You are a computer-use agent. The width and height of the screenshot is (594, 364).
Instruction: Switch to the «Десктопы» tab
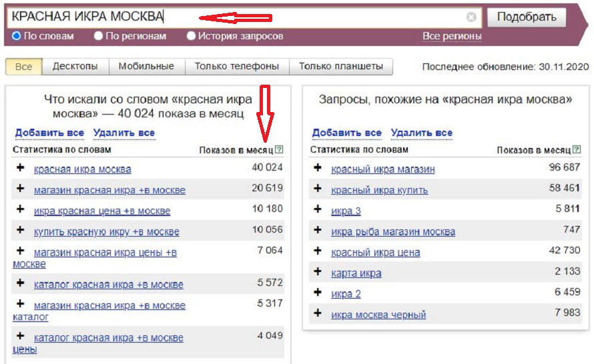point(75,67)
